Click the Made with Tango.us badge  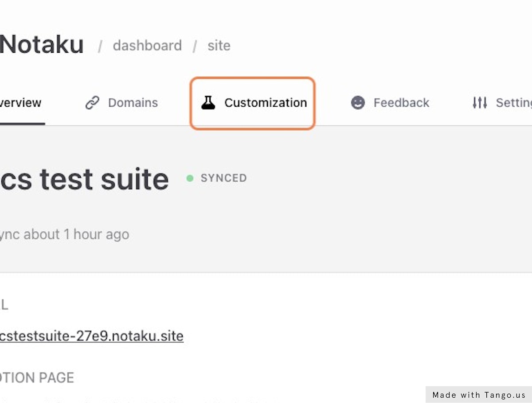coord(479,395)
